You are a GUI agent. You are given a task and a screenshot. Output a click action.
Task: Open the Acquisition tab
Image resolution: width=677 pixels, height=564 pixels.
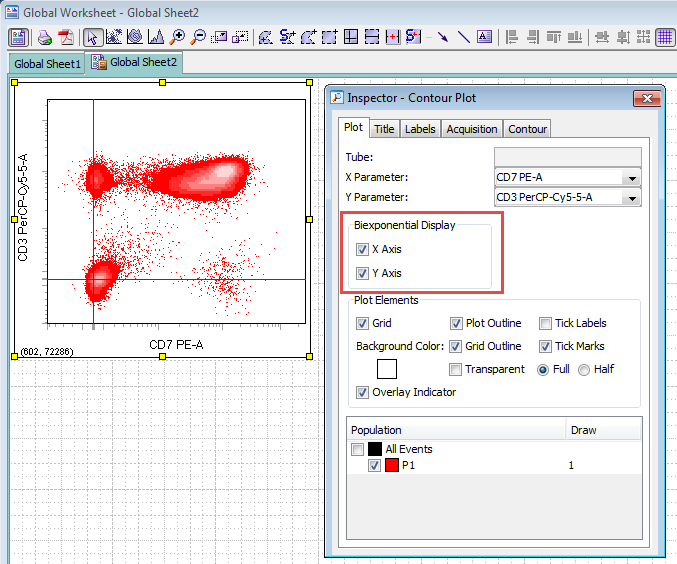click(x=471, y=129)
